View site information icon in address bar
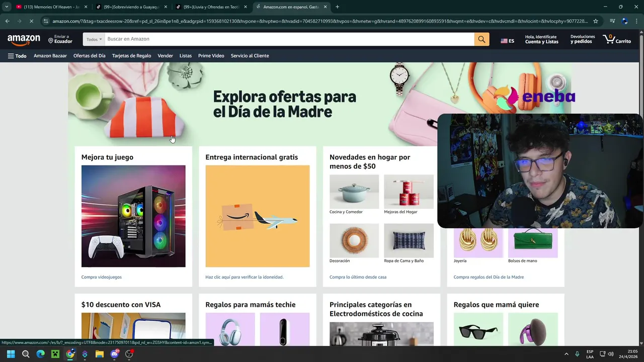644x362 pixels. coord(46,21)
